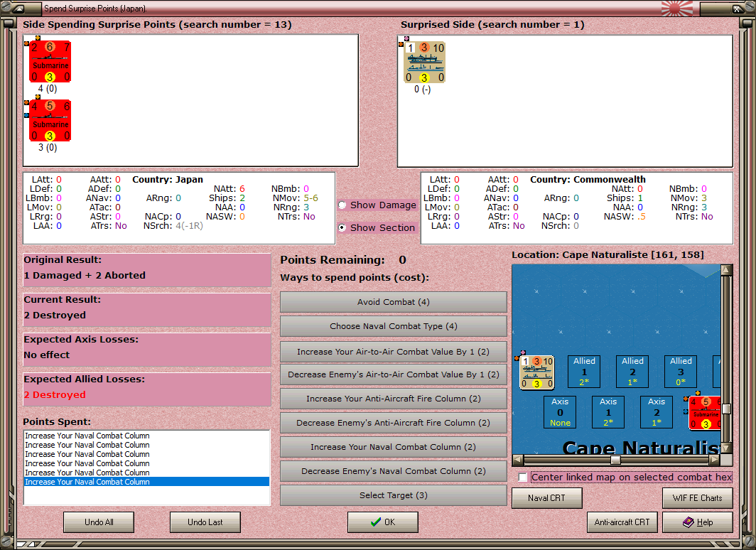Screen dimensions: 756x550
Task: Click the Axis 2 sea box
Action: pyautogui.click(x=657, y=412)
